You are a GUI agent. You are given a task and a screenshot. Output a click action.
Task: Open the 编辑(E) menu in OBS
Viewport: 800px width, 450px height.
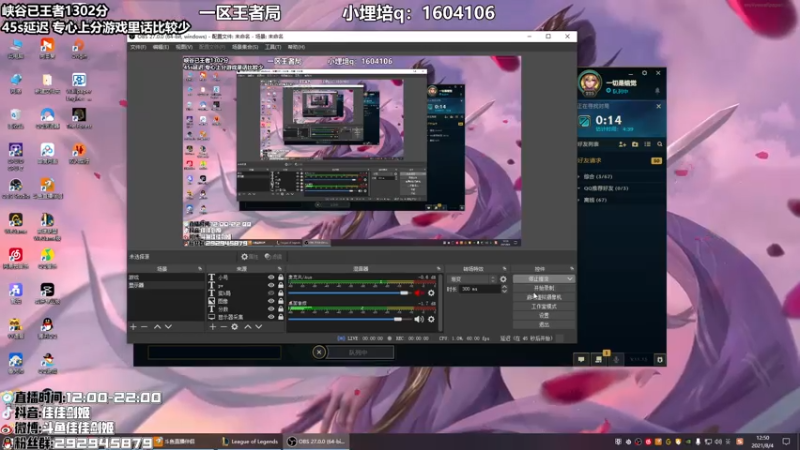[161, 47]
